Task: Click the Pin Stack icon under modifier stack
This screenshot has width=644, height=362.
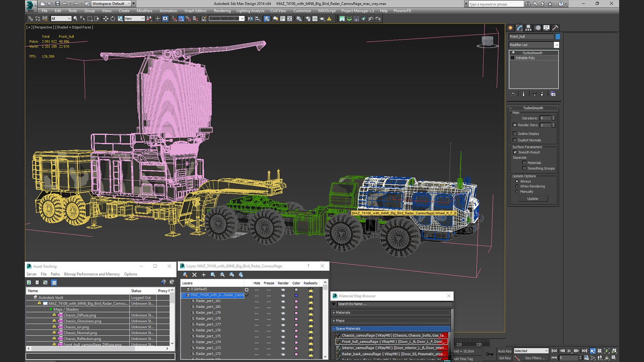Action: [x=513, y=94]
